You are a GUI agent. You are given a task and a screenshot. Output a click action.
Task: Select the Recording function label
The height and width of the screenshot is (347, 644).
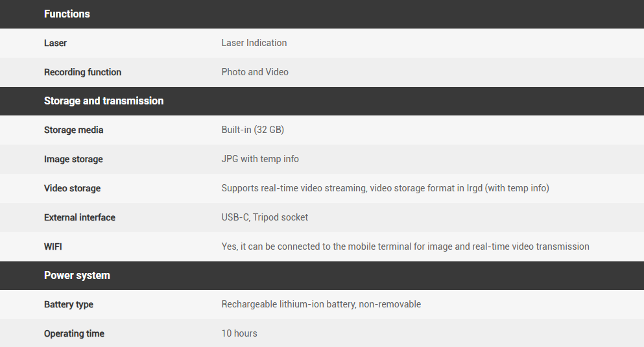[82, 72]
